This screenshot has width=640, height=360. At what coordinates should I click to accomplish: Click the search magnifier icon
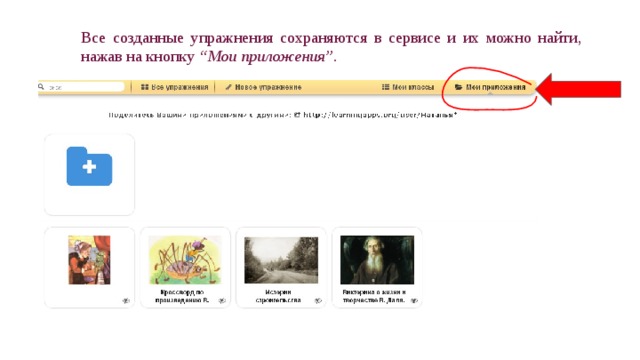41,87
